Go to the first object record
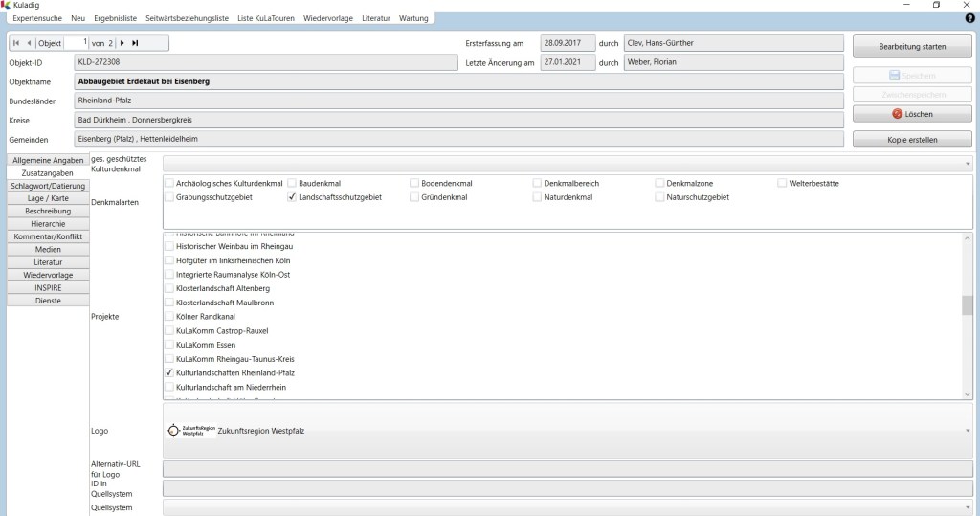 [x=16, y=43]
